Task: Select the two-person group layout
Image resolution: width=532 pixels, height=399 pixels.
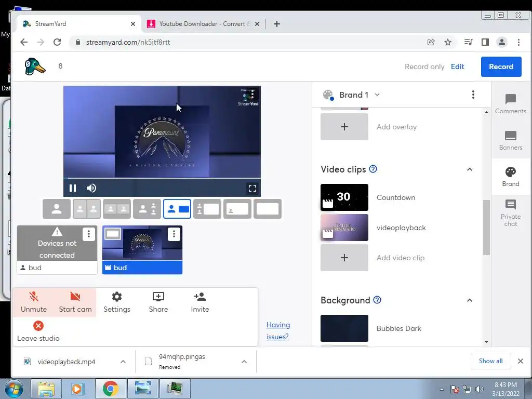Action: 117,209
